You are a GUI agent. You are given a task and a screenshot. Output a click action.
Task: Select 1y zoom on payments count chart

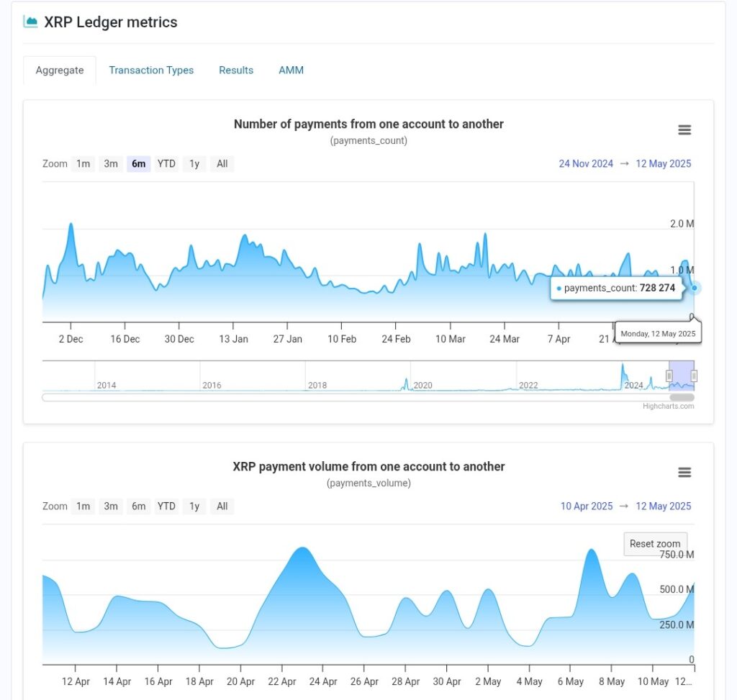point(194,163)
